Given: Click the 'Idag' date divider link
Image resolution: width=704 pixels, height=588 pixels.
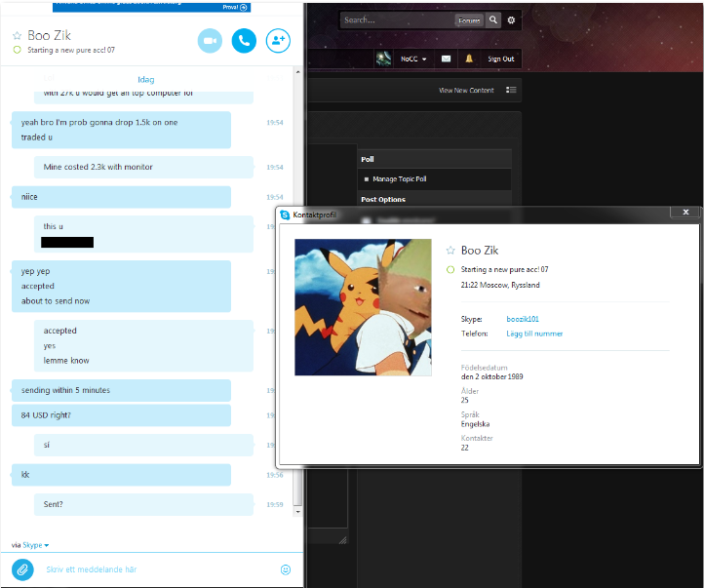Looking at the screenshot, I should tap(146, 79).
